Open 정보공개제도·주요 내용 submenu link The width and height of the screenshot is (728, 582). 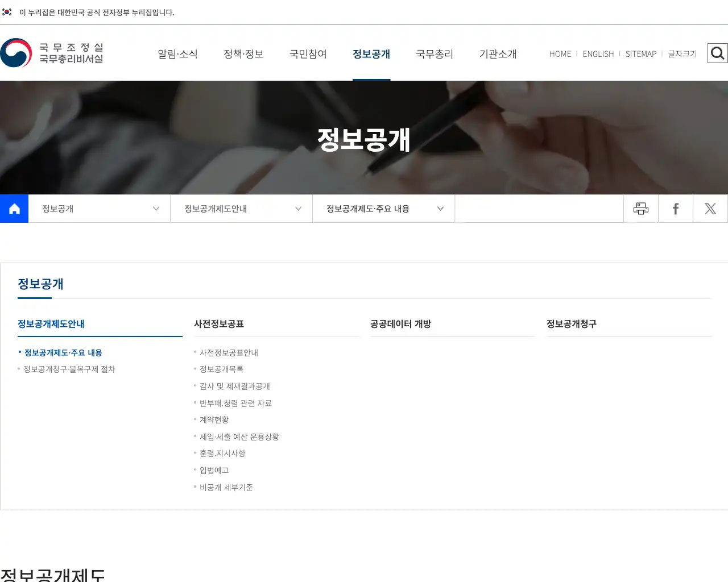pos(63,353)
